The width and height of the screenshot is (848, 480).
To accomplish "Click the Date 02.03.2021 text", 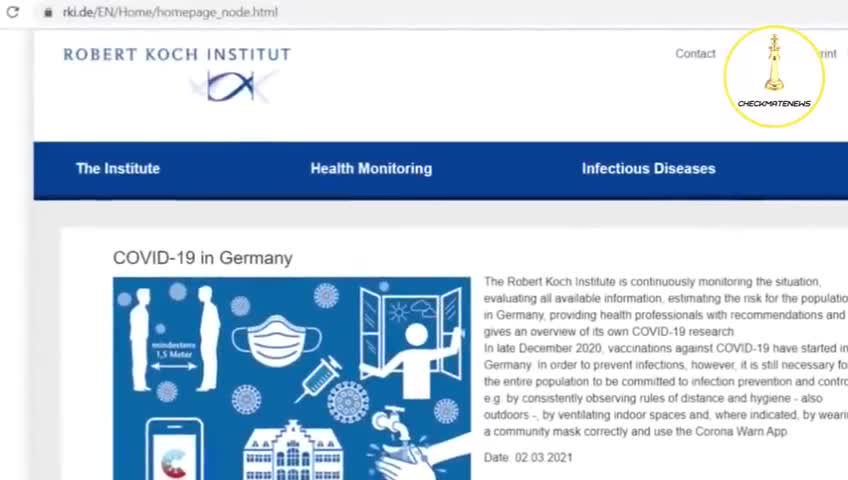I will [x=528, y=458].
